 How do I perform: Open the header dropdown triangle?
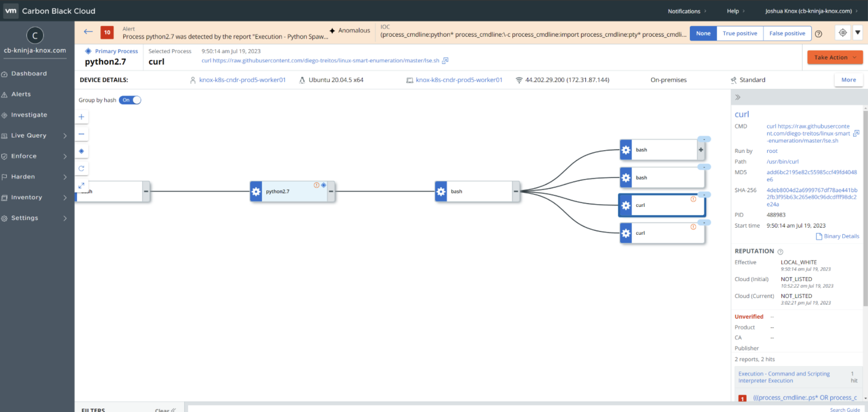tap(858, 33)
